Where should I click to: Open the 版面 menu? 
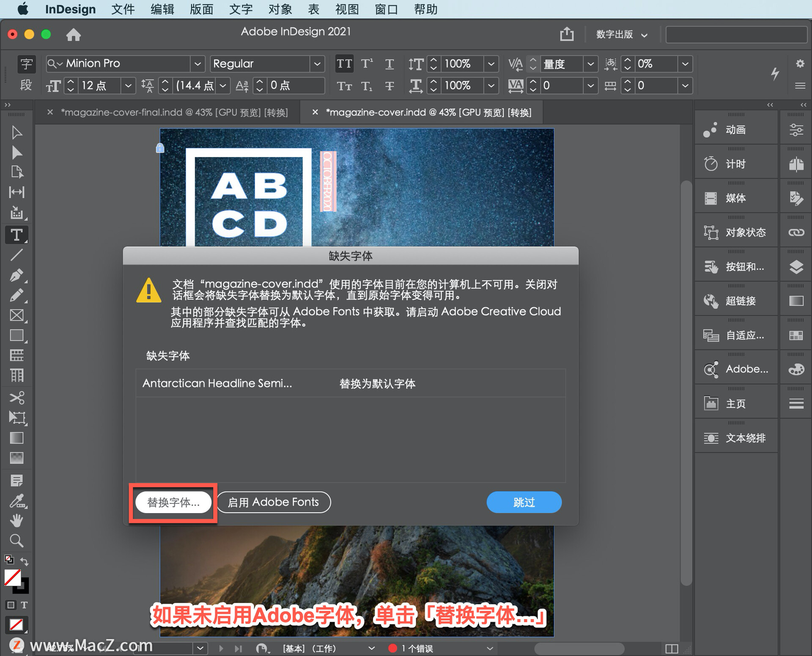coord(201,9)
